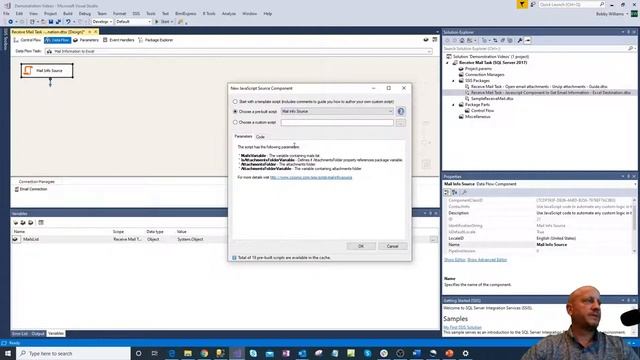Click the info icon in dialog status bar
The width and height of the screenshot is (640, 360).
pyautogui.click(x=234, y=258)
